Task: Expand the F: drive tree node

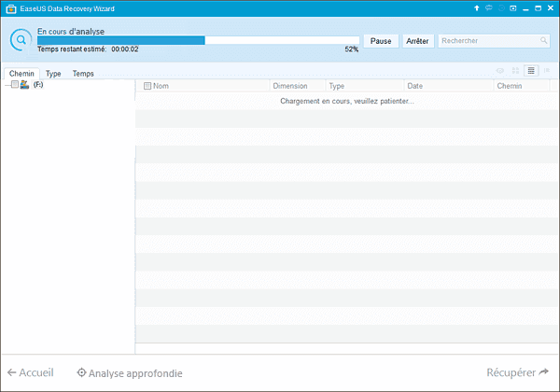Action: tap(7, 85)
